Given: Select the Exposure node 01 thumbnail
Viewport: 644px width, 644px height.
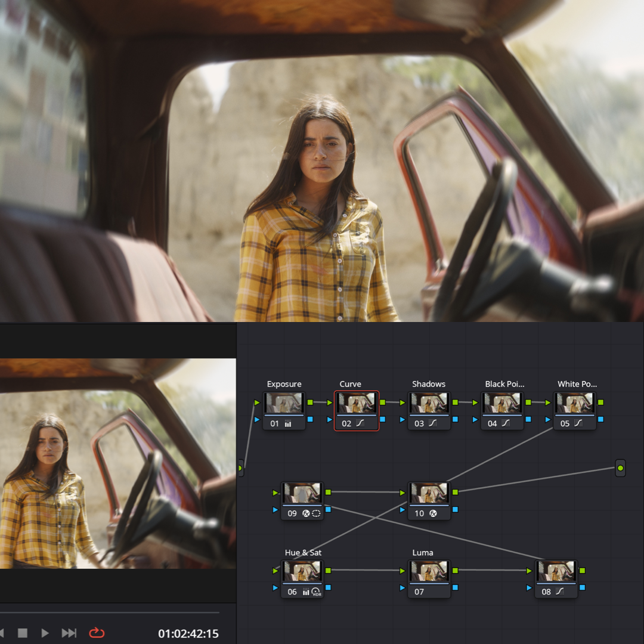Looking at the screenshot, I should tap(284, 403).
